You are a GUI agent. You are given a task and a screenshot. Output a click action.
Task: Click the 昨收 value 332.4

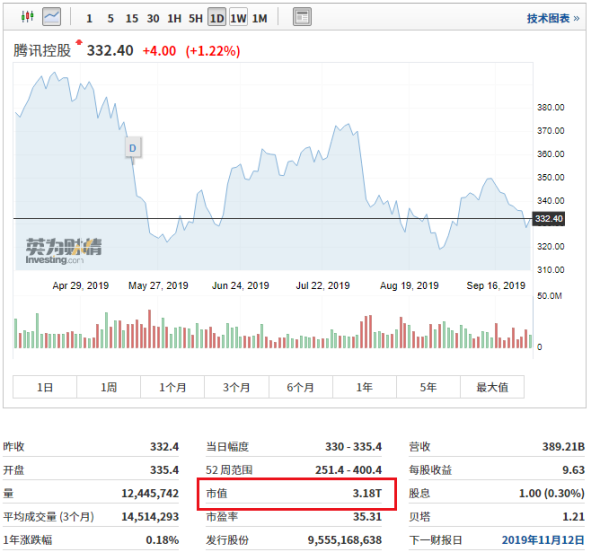click(164, 446)
